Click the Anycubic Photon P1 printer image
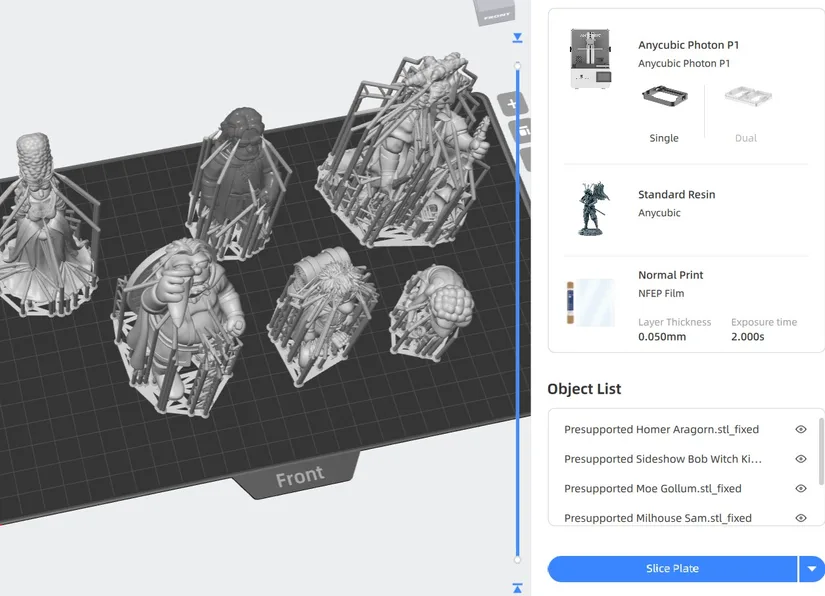825x596 pixels. [x=591, y=57]
